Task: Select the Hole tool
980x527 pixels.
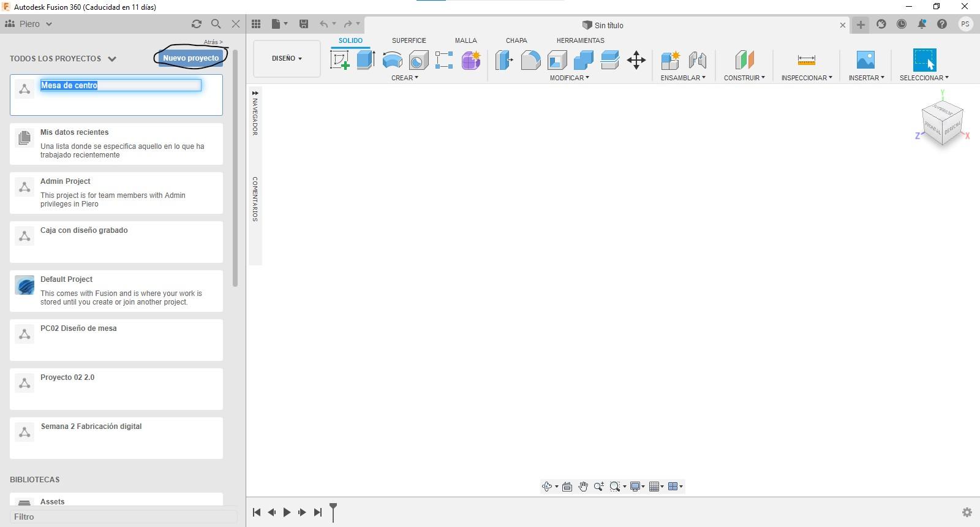Action: click(x=418, y=60)
